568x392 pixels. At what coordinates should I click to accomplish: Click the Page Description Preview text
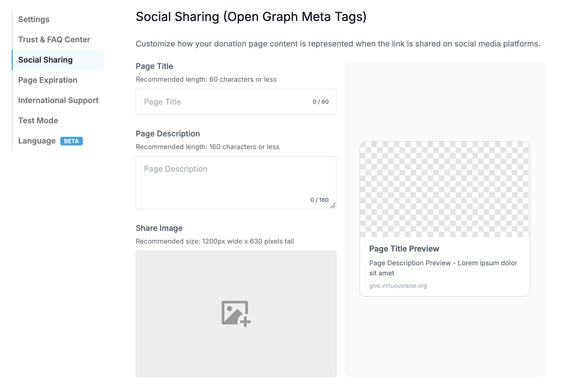coord(443,268)
